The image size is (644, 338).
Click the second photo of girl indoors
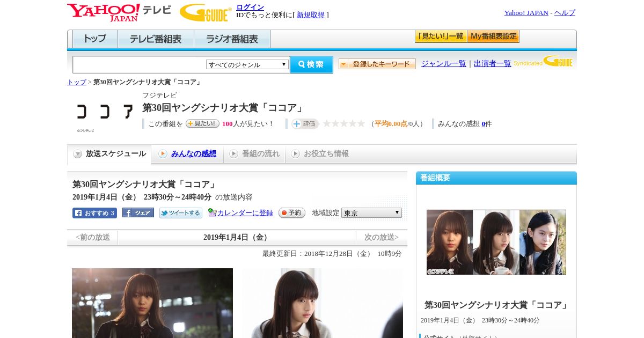click(x=323, y=303)
